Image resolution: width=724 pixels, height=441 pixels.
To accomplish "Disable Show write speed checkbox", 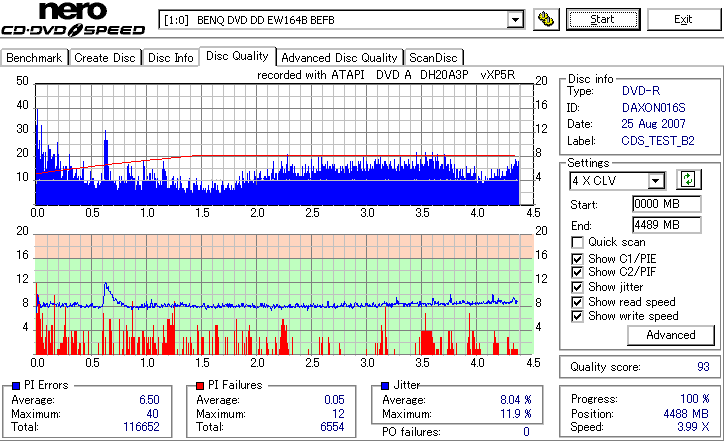I will (577, 316).
